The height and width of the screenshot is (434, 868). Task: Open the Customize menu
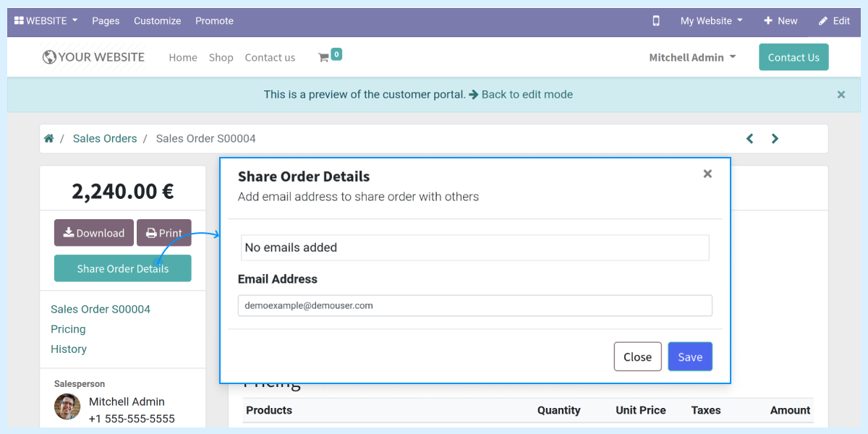coord(157,21)
